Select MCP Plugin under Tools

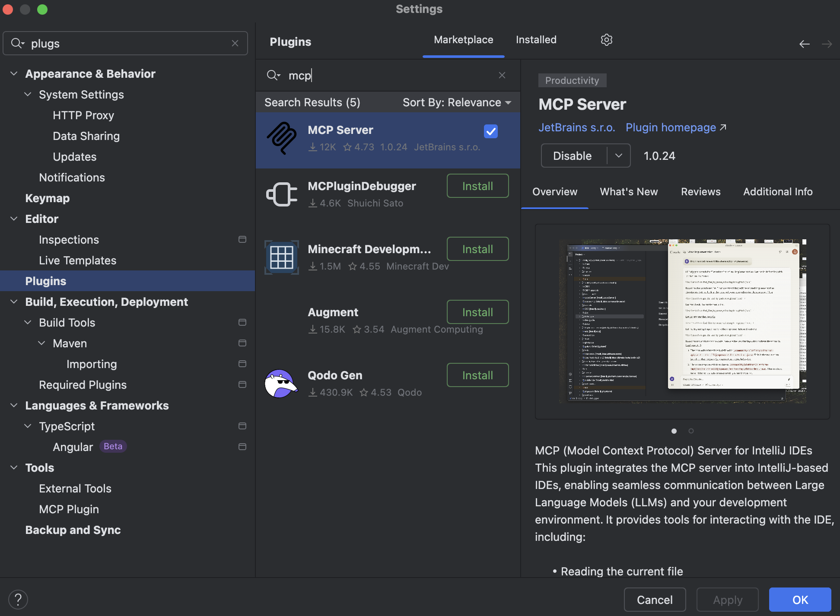69,509
